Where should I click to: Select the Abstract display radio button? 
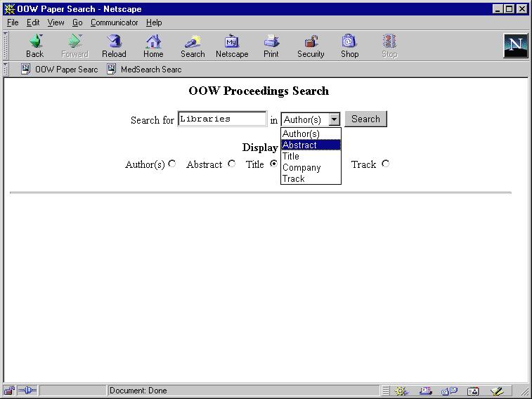pos(232,164)
